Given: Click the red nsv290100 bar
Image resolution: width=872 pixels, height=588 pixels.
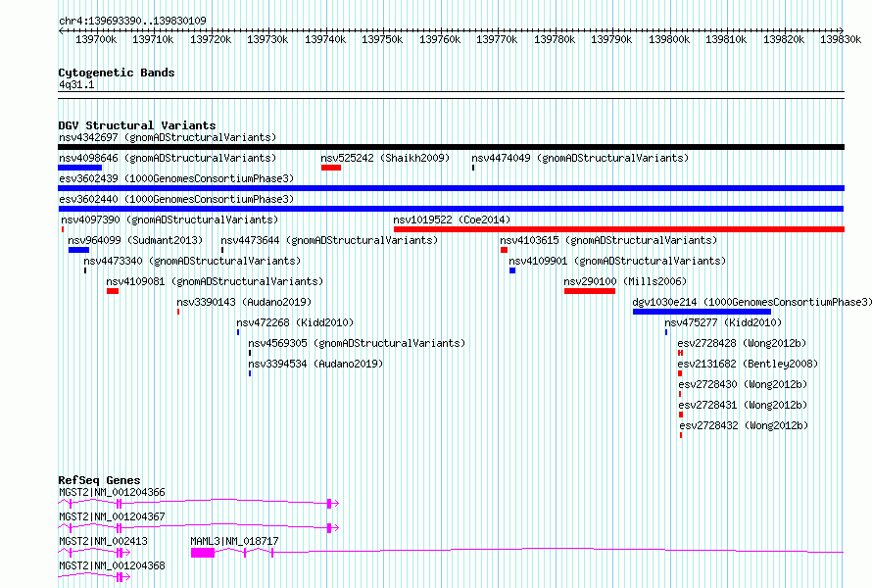Looking at the screenshot, I should coord(590,291).
